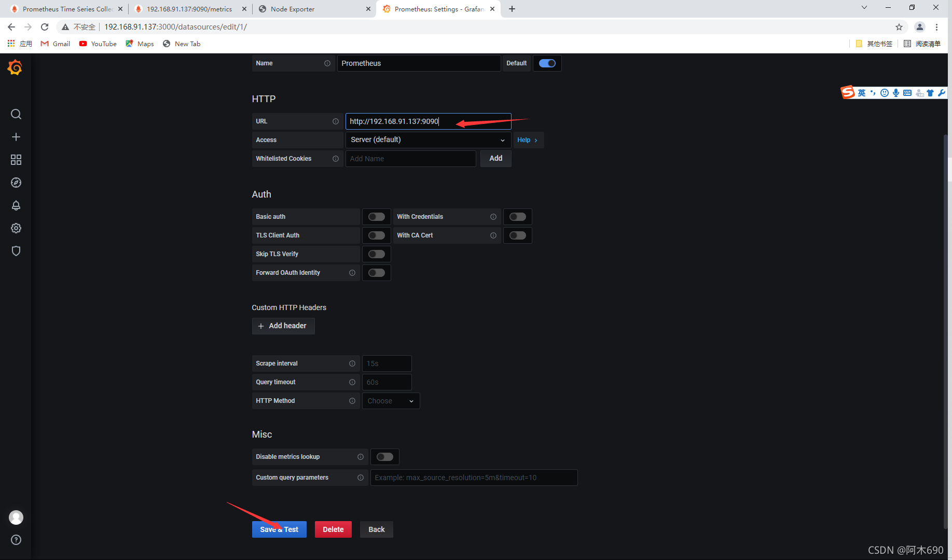The image size is (952, 560).
Task: Click the Back button
Action: tap(377, 529)
